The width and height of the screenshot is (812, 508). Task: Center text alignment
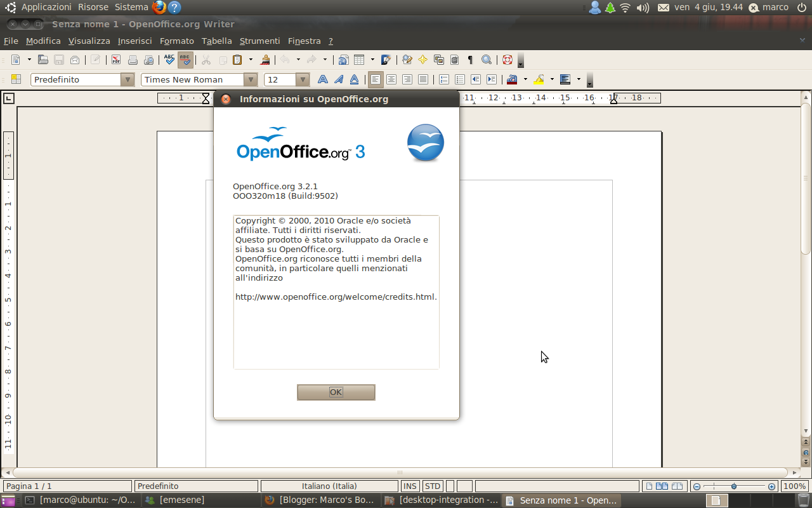coord(391,79)
